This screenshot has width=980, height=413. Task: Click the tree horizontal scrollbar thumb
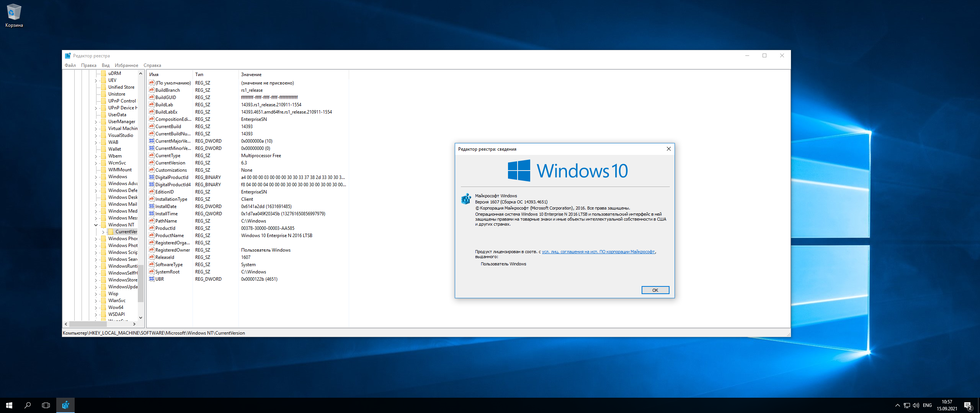click(x=88, y=324)
